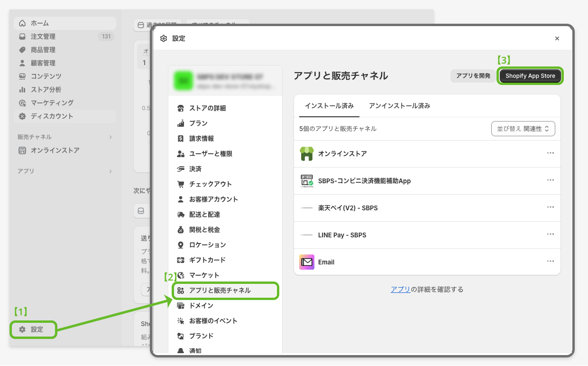Open お客様のイベント settings
This screenshot has height=366, width=588.
(x=225, y=321)
